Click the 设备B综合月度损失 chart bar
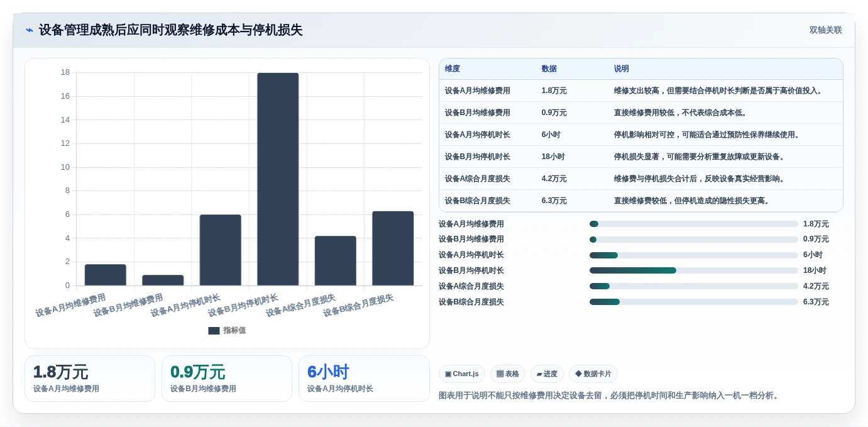The width and height of the screenshot is (868, 427). point(393,248)
